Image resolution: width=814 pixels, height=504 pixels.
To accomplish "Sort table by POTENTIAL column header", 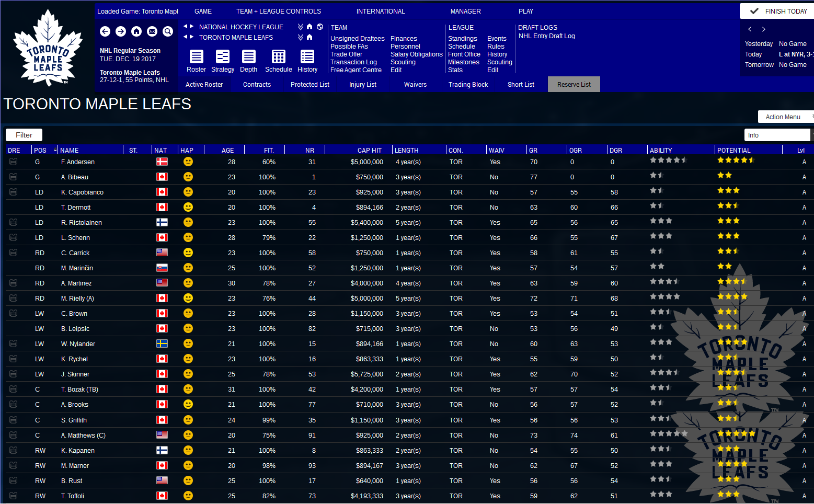I will (x=748, y=150).
